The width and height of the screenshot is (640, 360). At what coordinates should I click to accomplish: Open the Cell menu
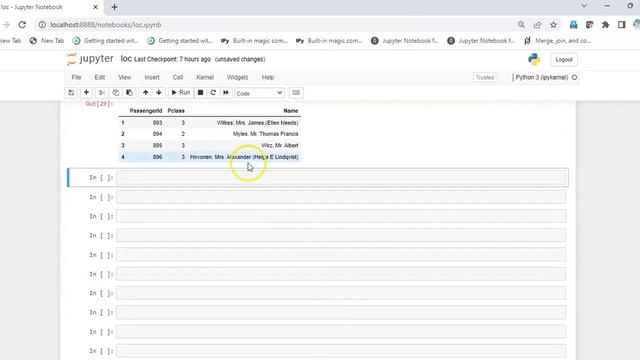tap(178, 77)
